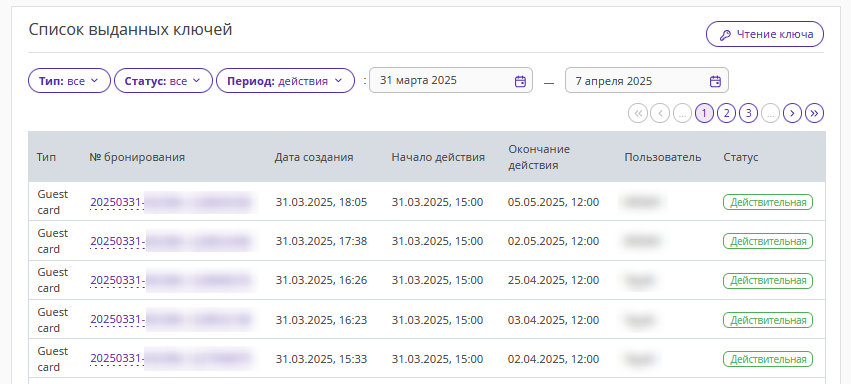The height and width of the screenshot is (384, 851).
Task: Click the 7 апреля 2025 date field
Action: (x=646, y=80)
